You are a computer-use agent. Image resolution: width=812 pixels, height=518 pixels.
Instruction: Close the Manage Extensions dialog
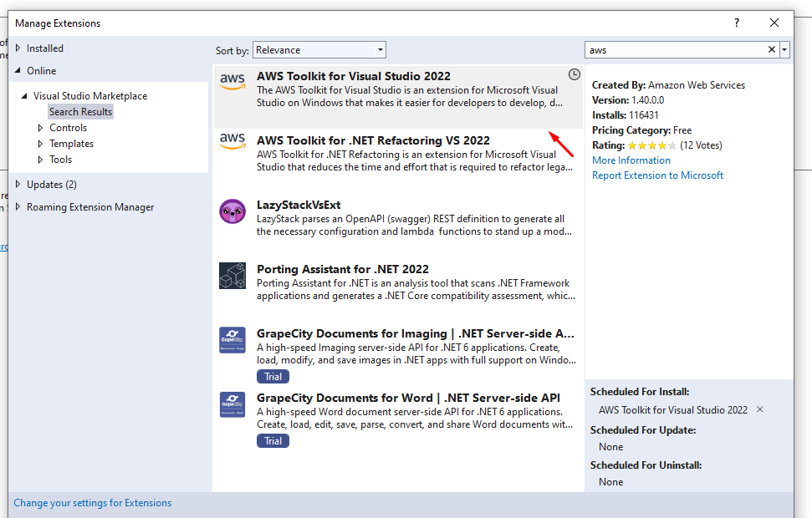click(x=774, y=23)
